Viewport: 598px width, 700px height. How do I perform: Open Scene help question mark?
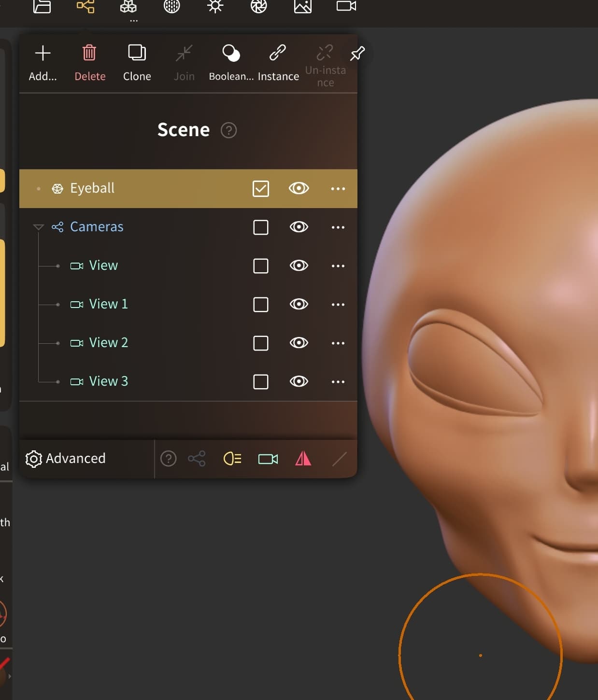228,130
